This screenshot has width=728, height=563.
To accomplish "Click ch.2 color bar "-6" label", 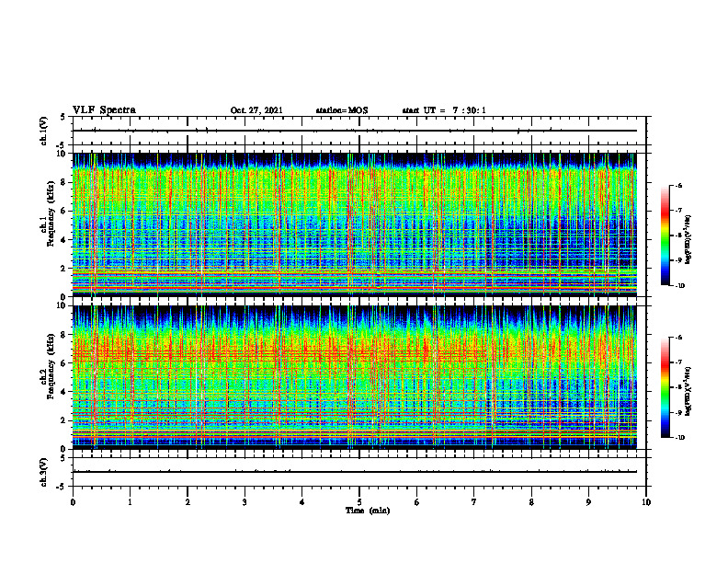I will [x=678, y=338].
